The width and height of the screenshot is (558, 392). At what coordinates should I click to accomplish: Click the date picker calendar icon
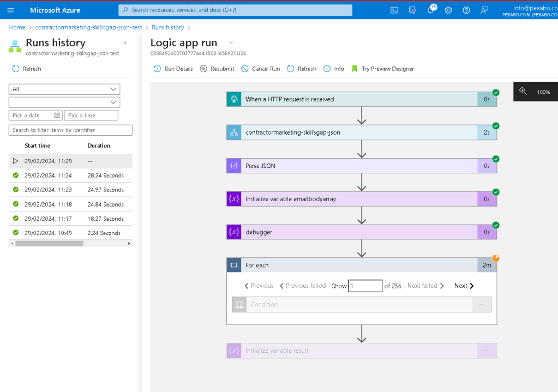point(57,115)
